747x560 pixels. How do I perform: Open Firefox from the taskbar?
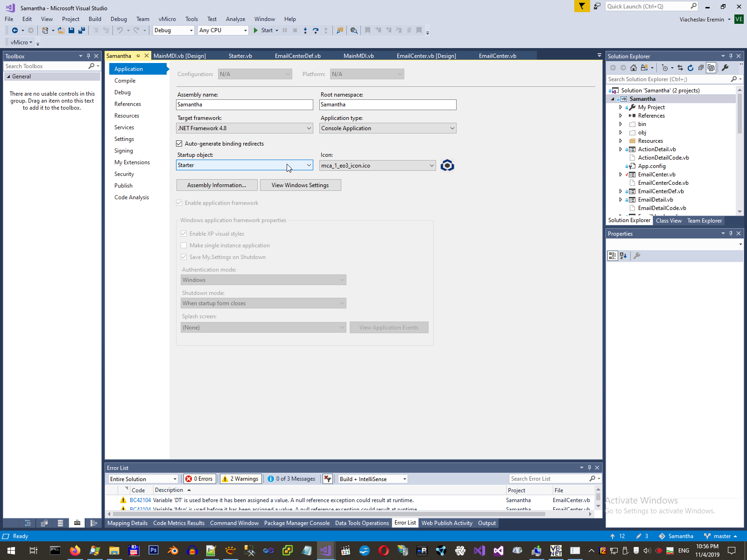coord(75,551)
